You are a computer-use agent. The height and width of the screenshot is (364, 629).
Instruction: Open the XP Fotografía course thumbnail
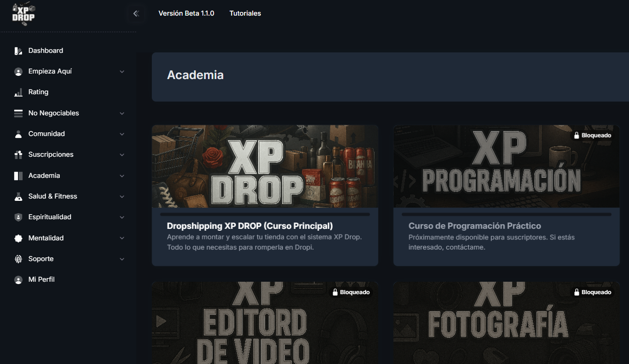(x=506, y=323)
